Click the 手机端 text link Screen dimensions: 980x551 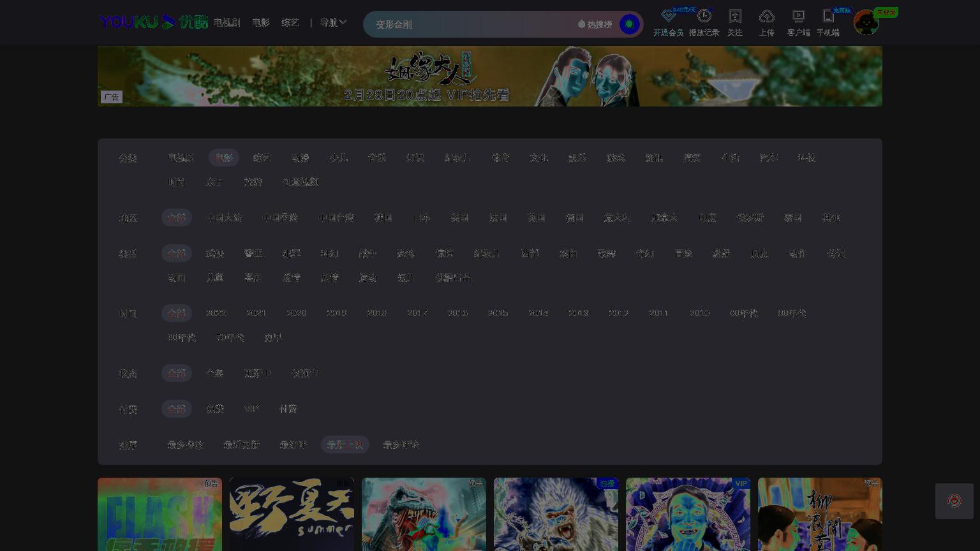pyautogui.click(x=828, y=33)
